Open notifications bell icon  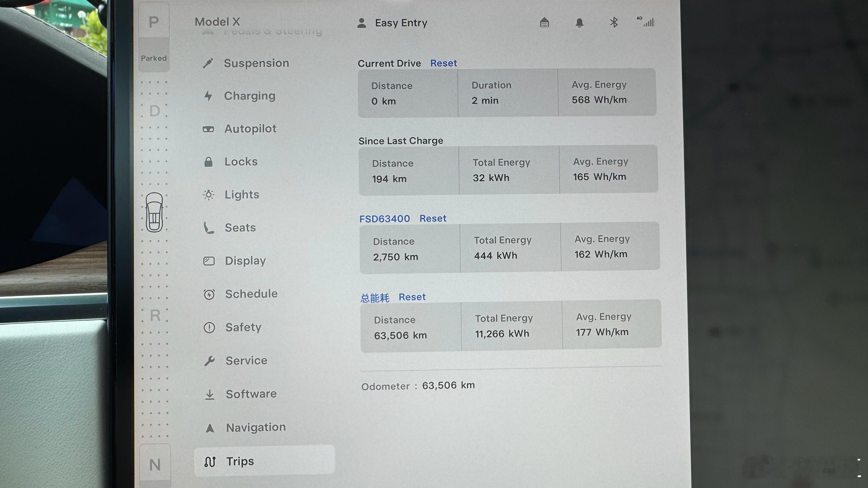579,23
